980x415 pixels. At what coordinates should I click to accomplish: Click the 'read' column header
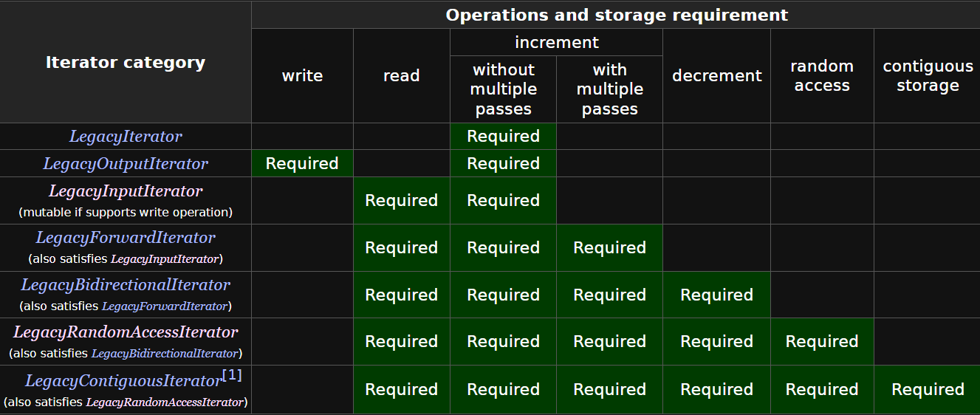click(401, 76)
